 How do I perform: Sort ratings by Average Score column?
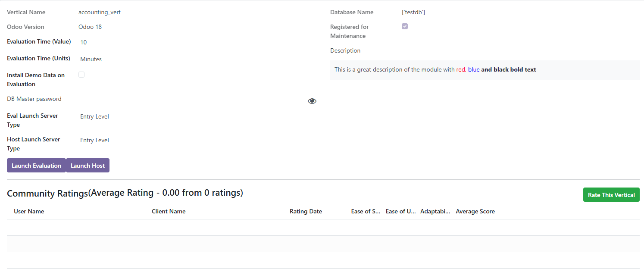[475, 211]
